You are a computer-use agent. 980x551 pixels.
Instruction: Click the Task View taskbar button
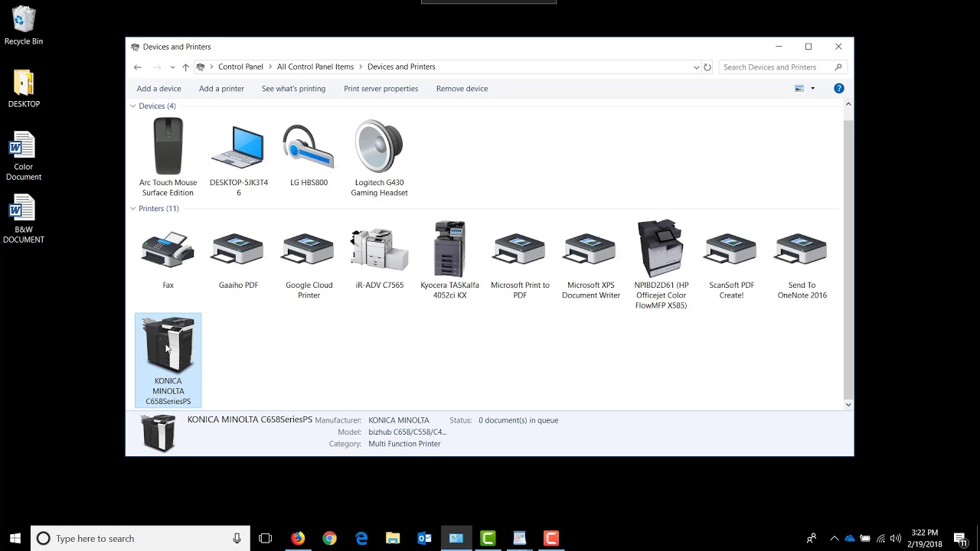(266, 539)
